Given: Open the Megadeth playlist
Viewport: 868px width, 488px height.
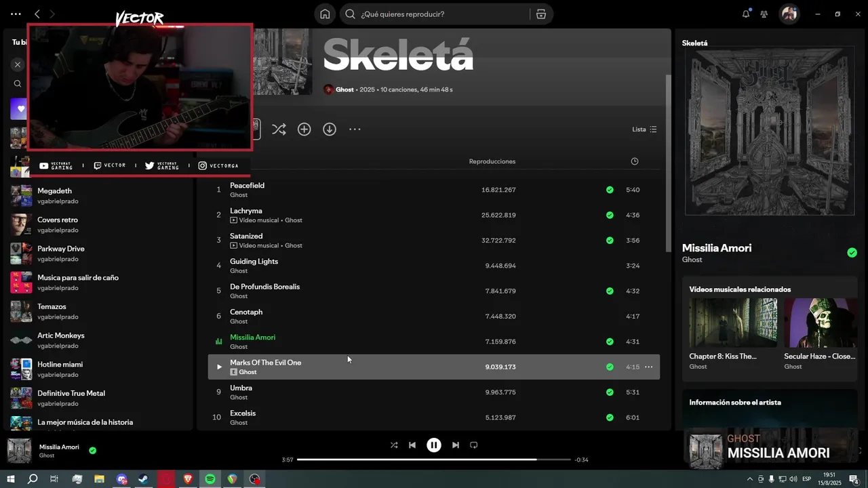Looking at the screenshot, I should 98,196.
